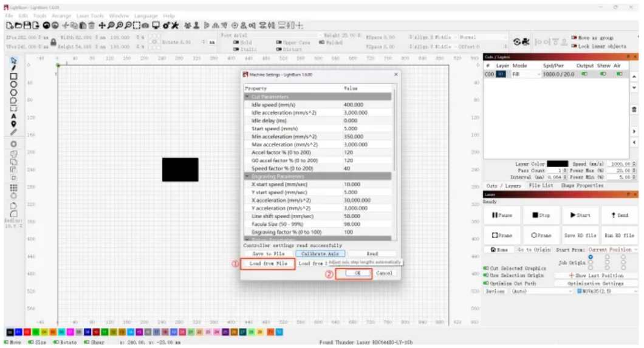Toggle Use Selection Origin switch

point(486,275)
